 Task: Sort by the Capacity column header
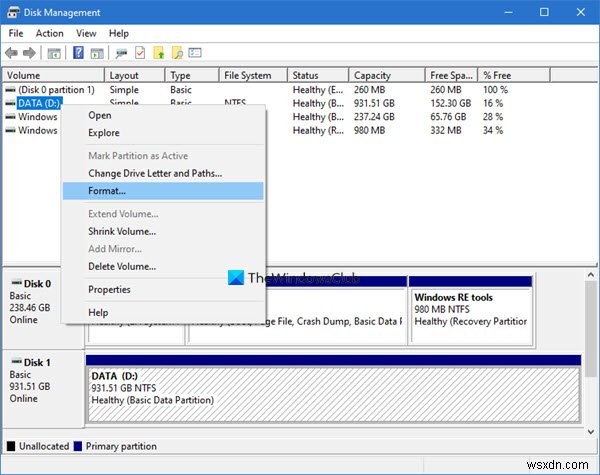tap(387, 75)
